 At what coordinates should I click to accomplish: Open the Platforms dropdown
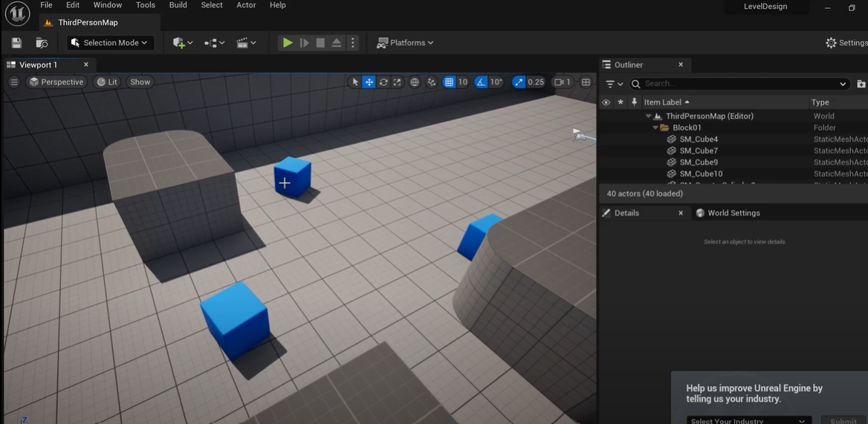[x=405, y=43]
